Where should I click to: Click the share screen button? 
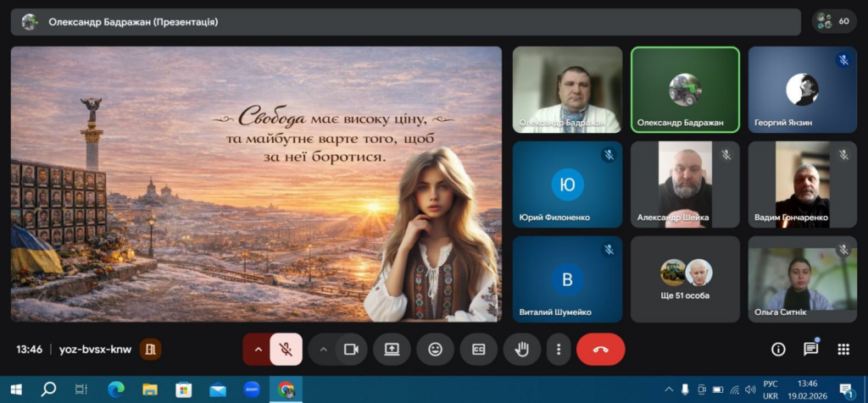tap(392, 349)
